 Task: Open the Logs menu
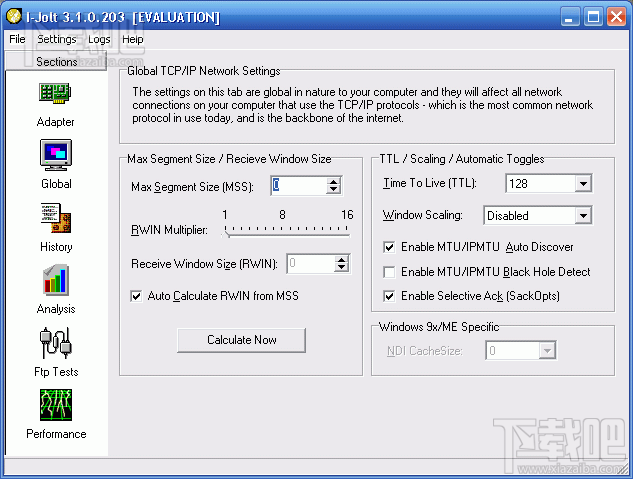click(x=99, y=39)
